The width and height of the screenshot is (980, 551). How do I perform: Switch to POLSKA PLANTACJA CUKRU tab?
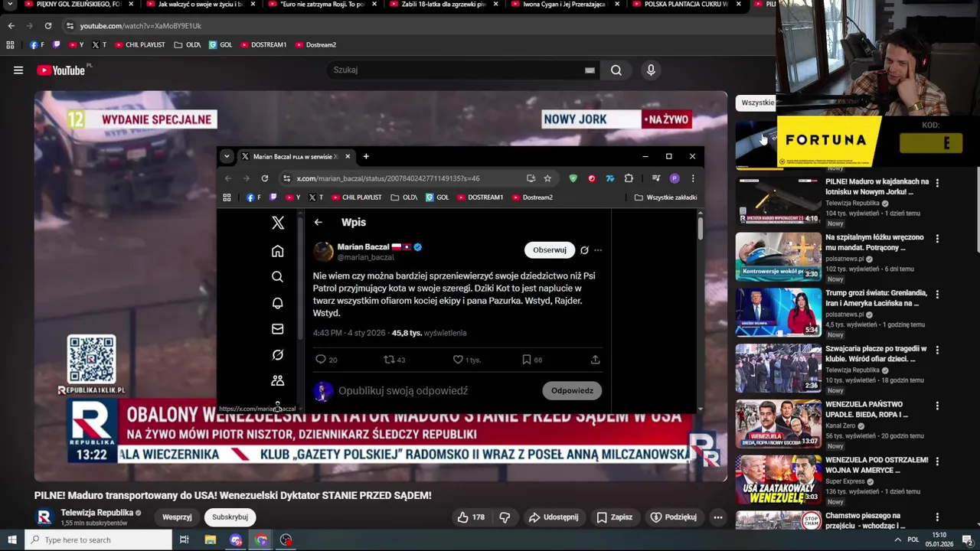click(685, 5)
